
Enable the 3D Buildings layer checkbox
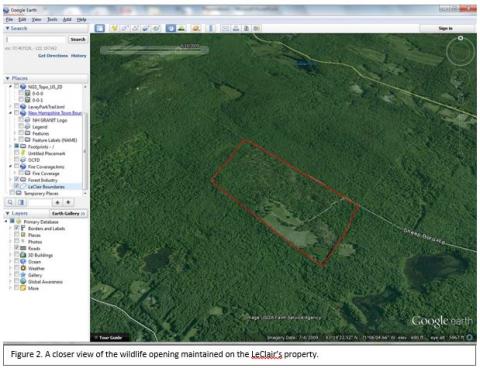pyautogui.click(x=16, y=255)
